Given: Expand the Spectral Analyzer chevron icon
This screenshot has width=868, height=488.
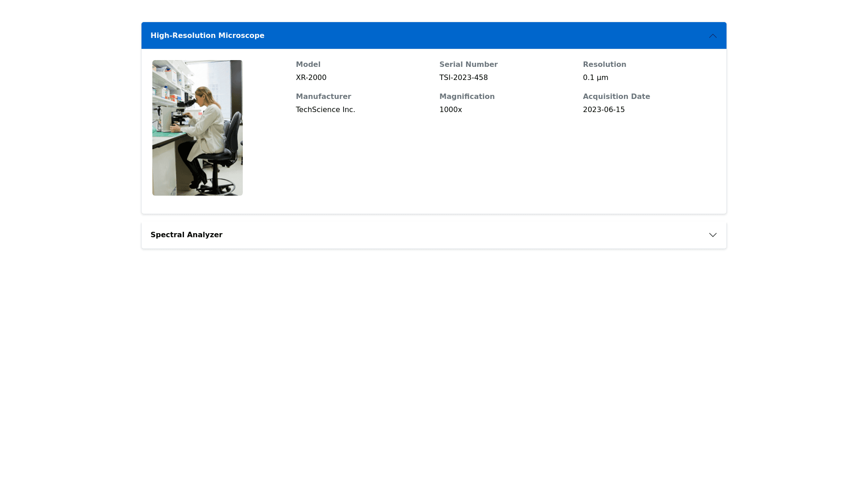Looking at the screenshot, I should [x=712, y=235].
